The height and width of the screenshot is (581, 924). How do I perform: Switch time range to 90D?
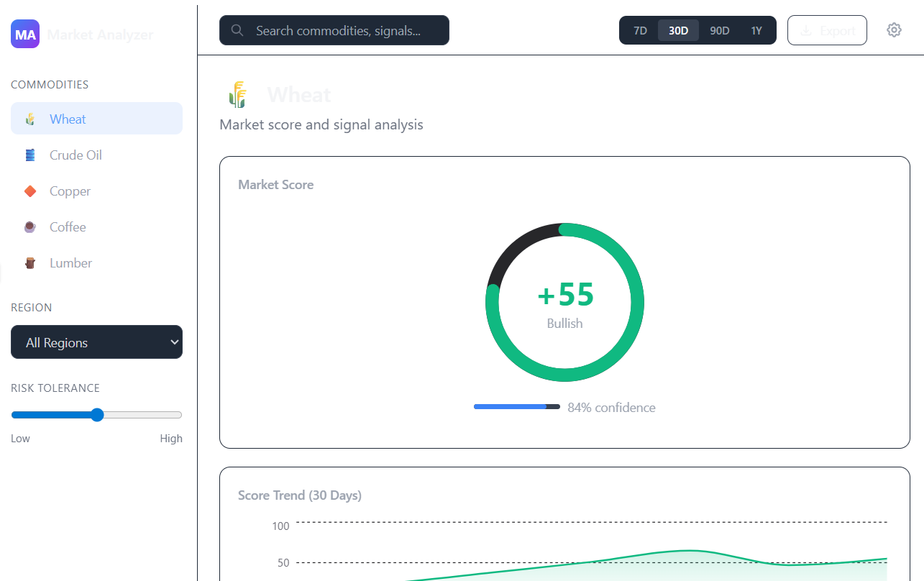[x=719, y=31]
